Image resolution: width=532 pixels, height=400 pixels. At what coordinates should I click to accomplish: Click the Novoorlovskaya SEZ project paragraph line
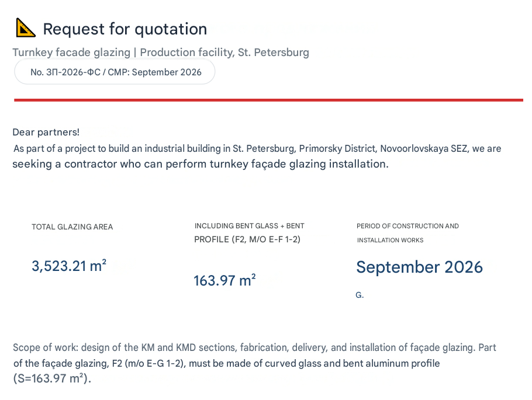(x=257, y=148)
